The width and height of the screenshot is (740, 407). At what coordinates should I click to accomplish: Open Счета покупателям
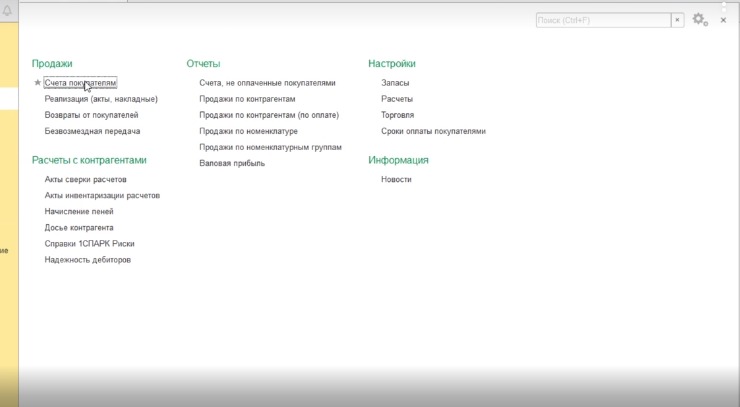point(81,83)
